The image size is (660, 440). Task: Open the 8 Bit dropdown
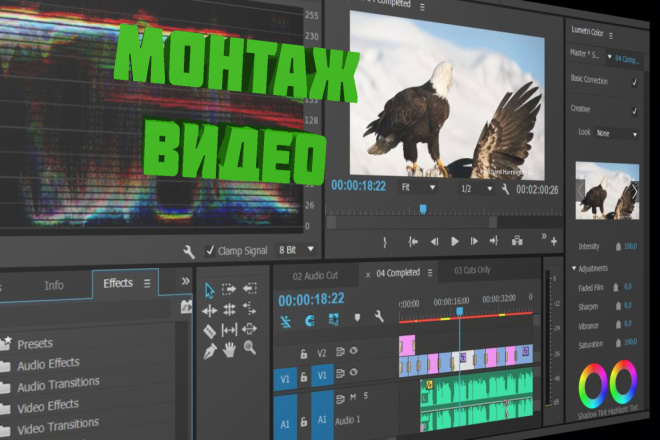296,250
